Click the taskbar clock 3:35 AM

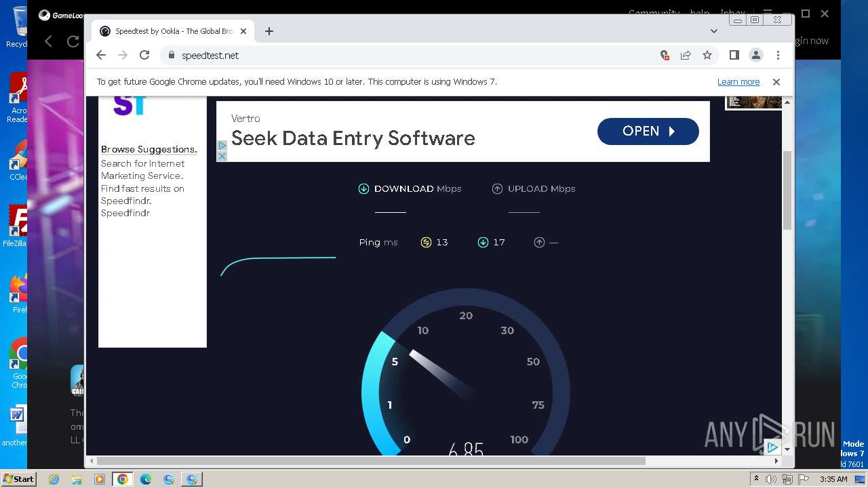point(833,479)
